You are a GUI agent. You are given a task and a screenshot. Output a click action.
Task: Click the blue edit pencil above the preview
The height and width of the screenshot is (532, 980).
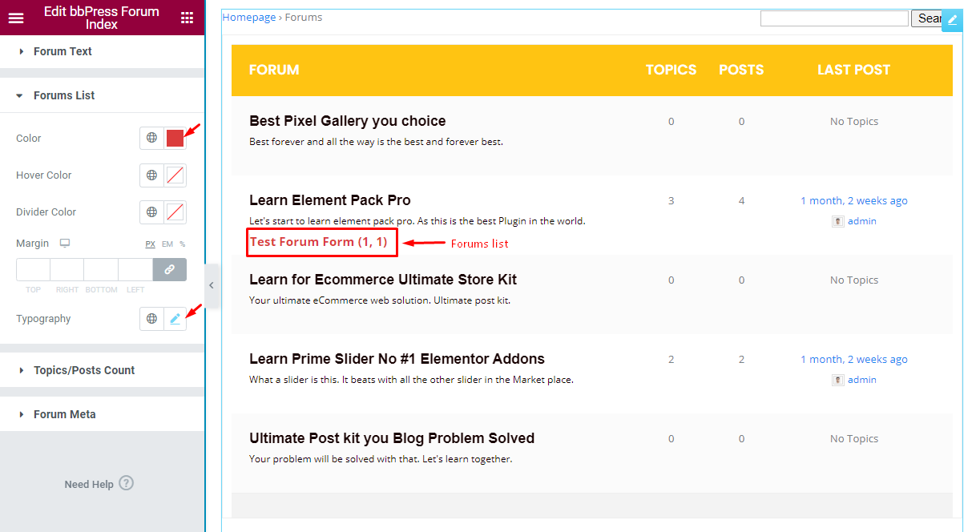952,20
